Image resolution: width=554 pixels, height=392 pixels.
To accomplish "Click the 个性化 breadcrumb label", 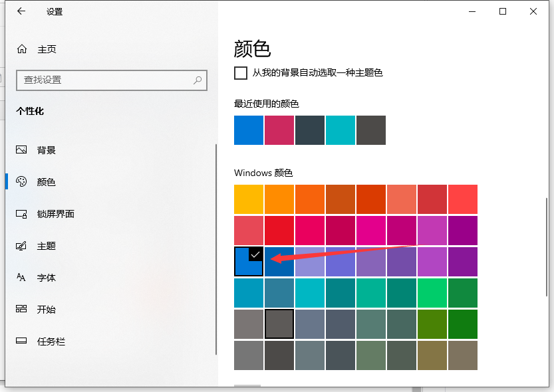I will click(29, 111).
